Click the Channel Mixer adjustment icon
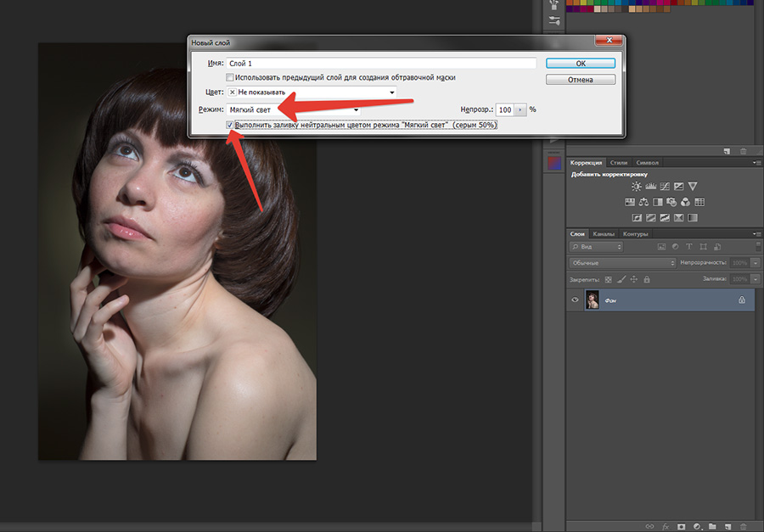Viewport: 764px width, 532px height. tap(685, 202)
